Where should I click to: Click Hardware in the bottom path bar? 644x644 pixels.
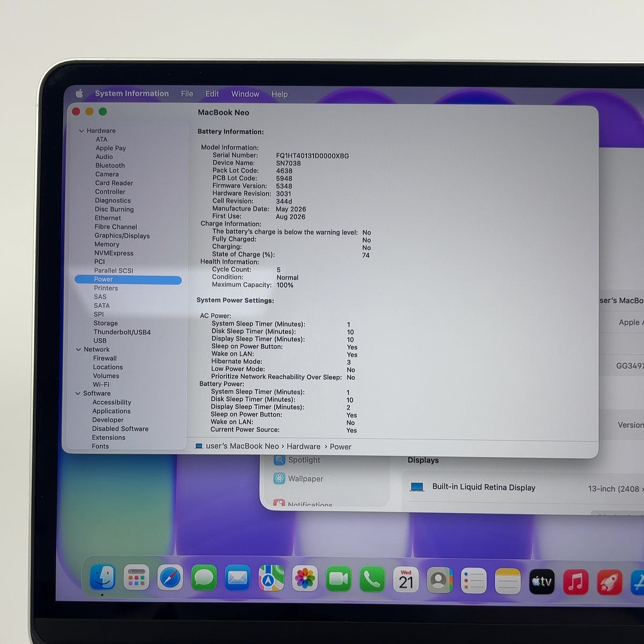pos(303,447)
